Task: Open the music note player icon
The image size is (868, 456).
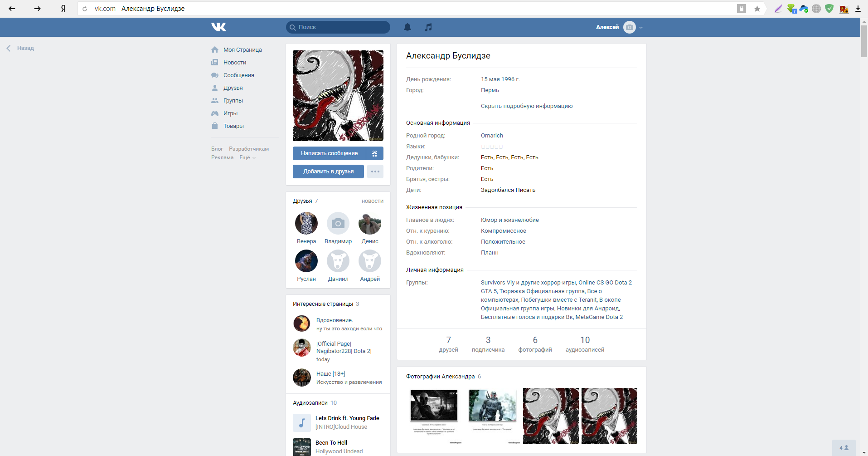Action: coord(428,27)
